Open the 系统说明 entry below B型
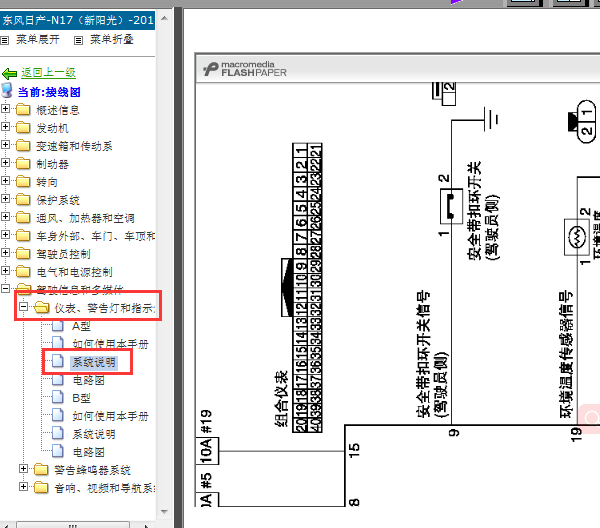600x528 pixels. [94, 434]
